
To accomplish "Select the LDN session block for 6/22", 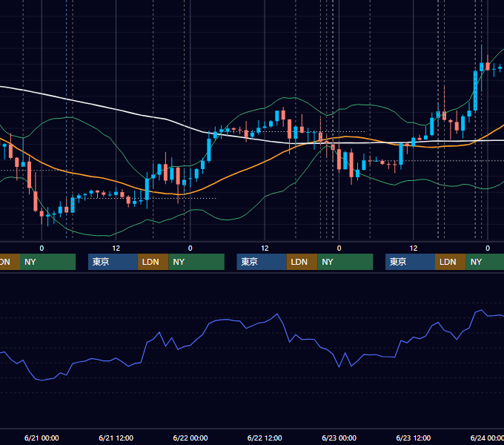I will click(x=302, y=262).
